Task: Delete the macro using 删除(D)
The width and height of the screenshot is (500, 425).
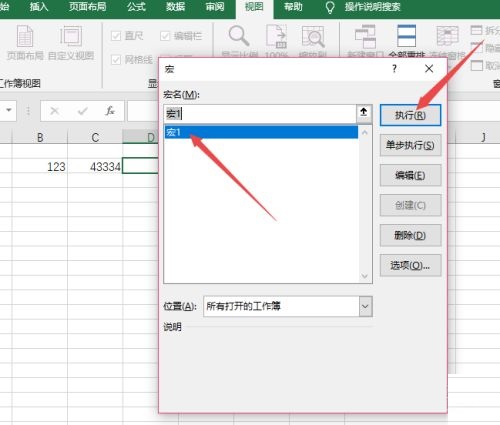Action: pos(410,235)
